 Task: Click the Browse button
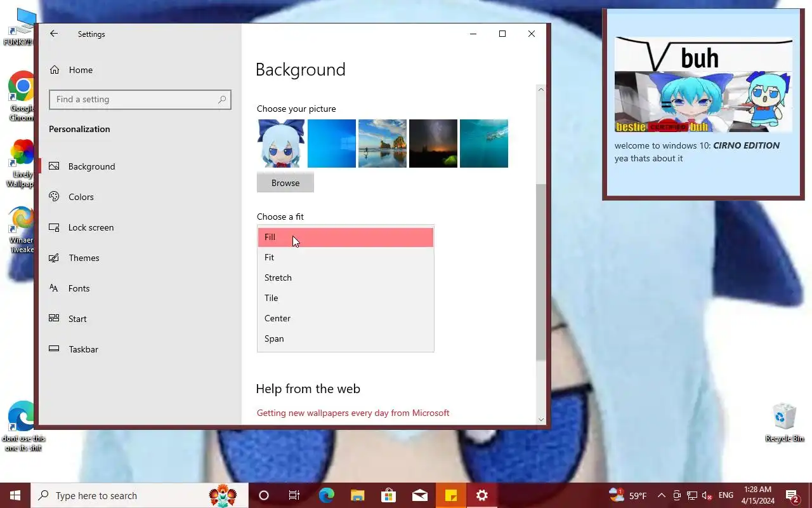pyautogui.click(x=285, y=183)
